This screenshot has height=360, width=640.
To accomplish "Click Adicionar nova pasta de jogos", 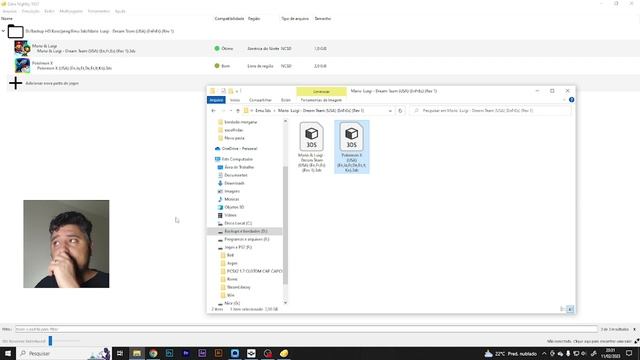I will coord(52,83).
